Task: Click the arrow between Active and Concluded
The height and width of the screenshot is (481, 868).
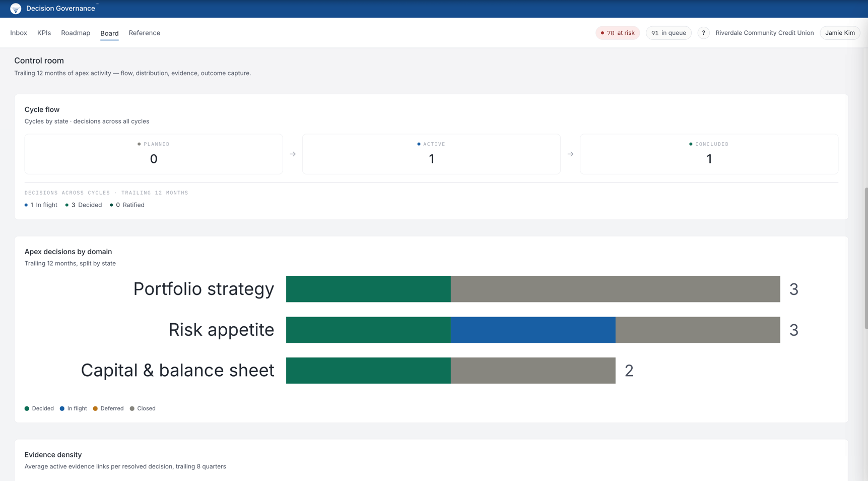Action: tap(570, 154)
